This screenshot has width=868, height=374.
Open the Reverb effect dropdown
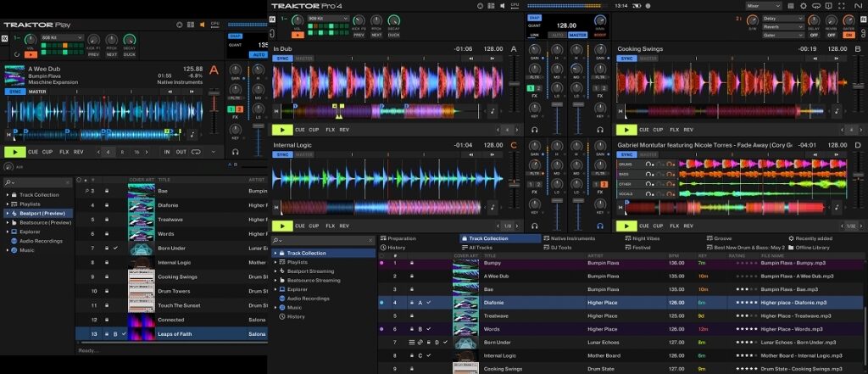(x=783, y=26)
